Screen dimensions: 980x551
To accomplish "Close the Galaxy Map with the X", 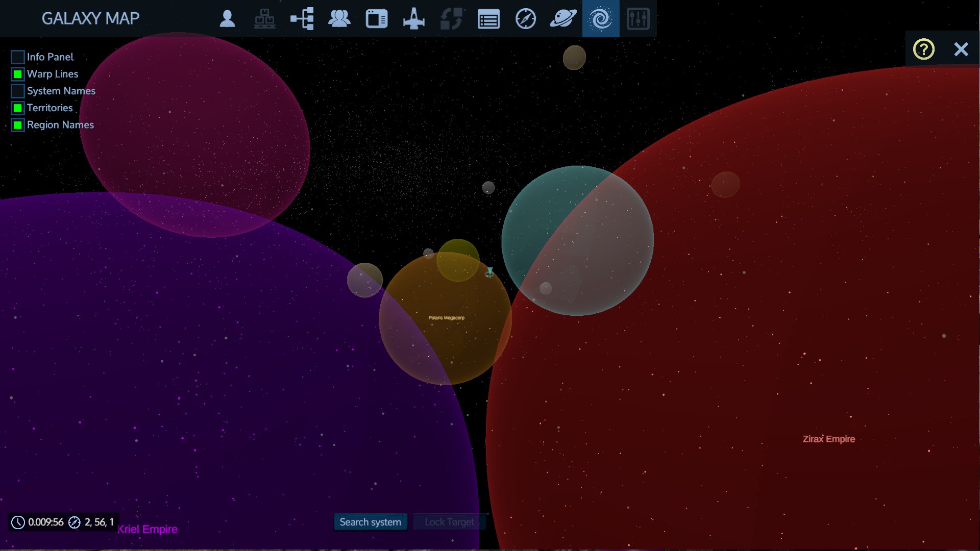I will [x=961, y=49].
